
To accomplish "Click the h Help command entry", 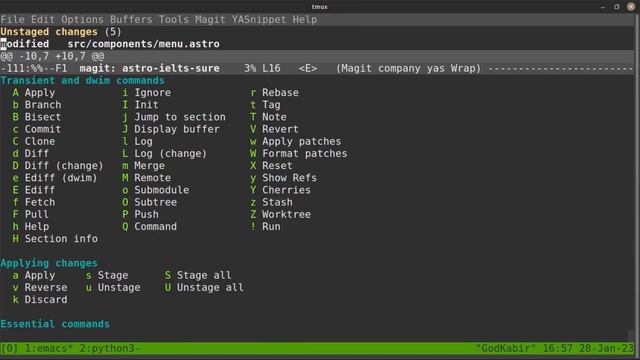I will 31,227.
